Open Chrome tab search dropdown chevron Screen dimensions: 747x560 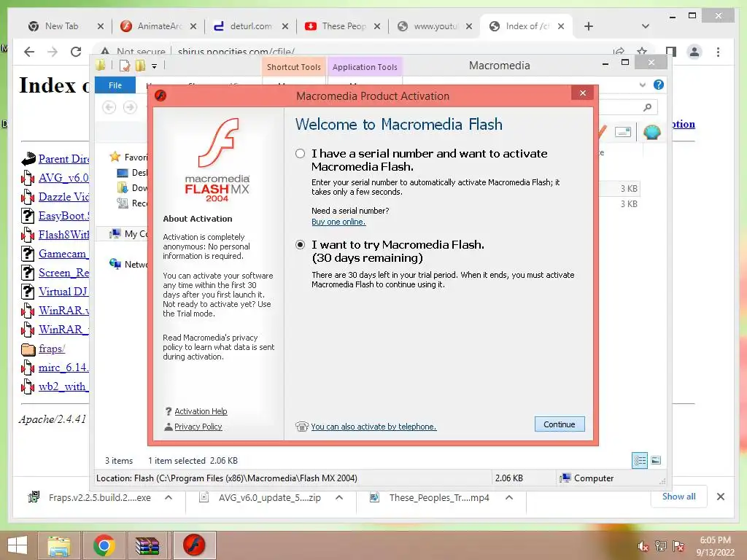[646, 26]
